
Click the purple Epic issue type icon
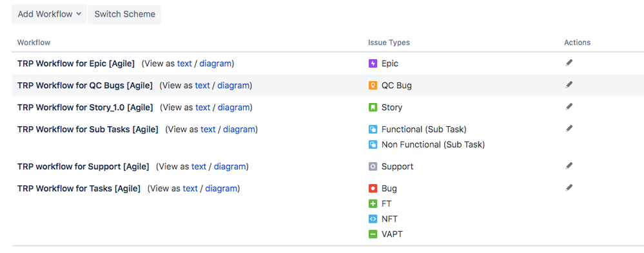(373, 64)
